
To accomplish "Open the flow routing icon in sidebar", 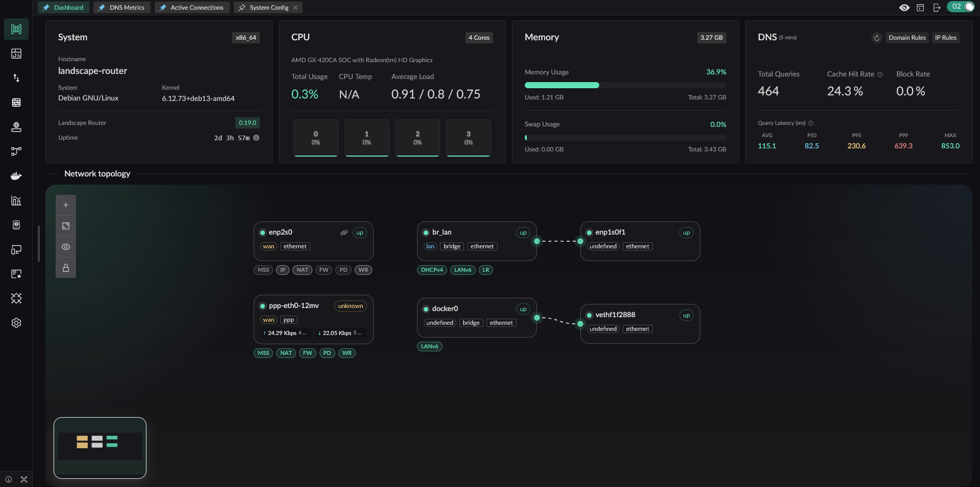I will (x=16, y=151).
